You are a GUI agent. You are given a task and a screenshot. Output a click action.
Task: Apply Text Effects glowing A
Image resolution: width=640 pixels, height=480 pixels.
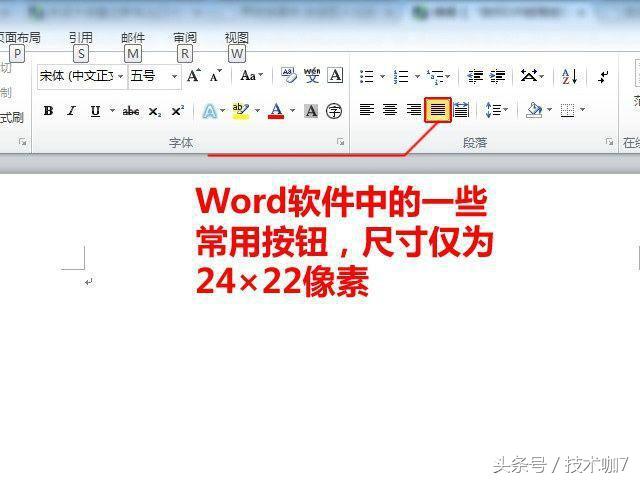pyautogui.click(x=209, y=111)
